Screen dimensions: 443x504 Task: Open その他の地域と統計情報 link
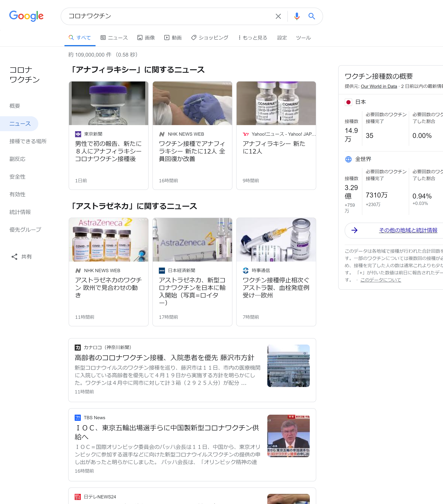(408, 230)
